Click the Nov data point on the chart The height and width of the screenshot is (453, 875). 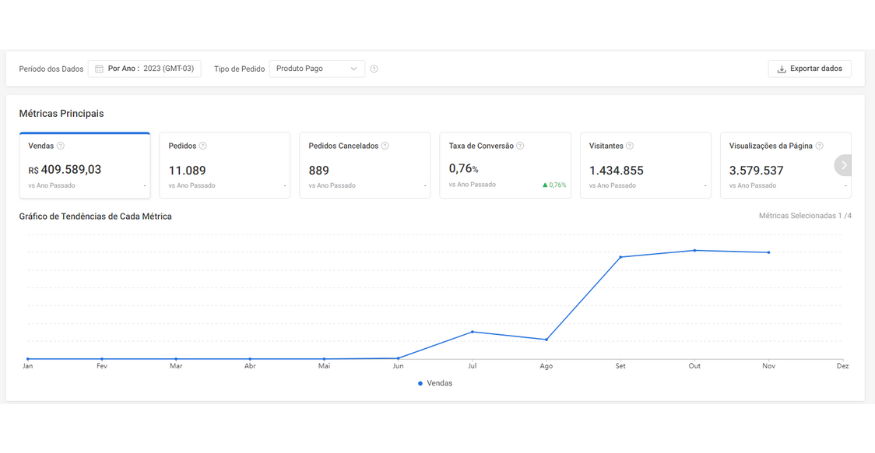click(769, 253)
